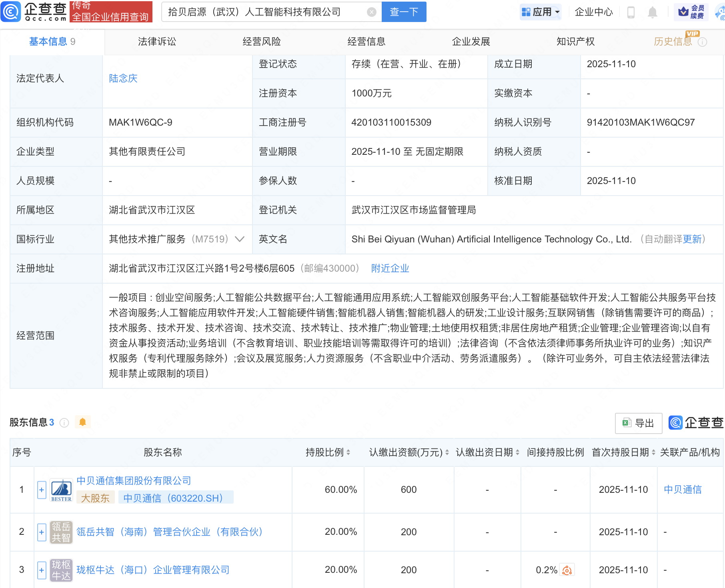
Task: Expand the 中贝通信集团股份有限公司 shareholder row
Action: 42,490
